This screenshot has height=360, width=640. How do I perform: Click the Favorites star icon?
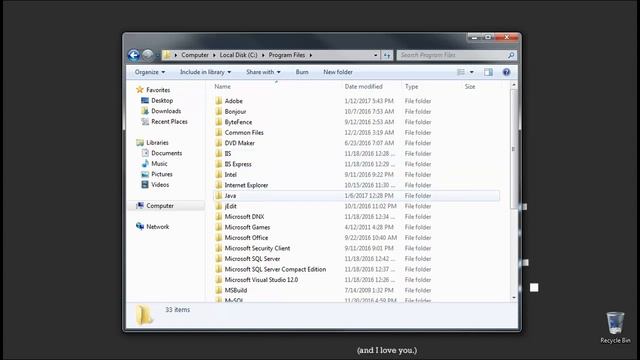click(x=140, y=89)
